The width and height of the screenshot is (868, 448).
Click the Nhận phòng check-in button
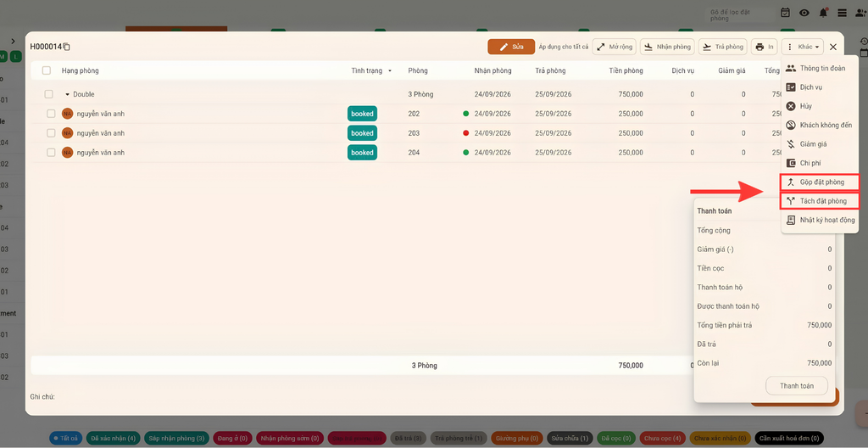667,47
